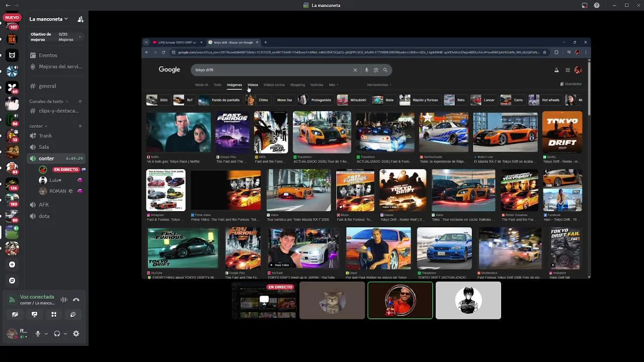This screenshot has height=362, width=644.
Task: Open server with 86 notification badge
Action: click(x=12, y=119)
